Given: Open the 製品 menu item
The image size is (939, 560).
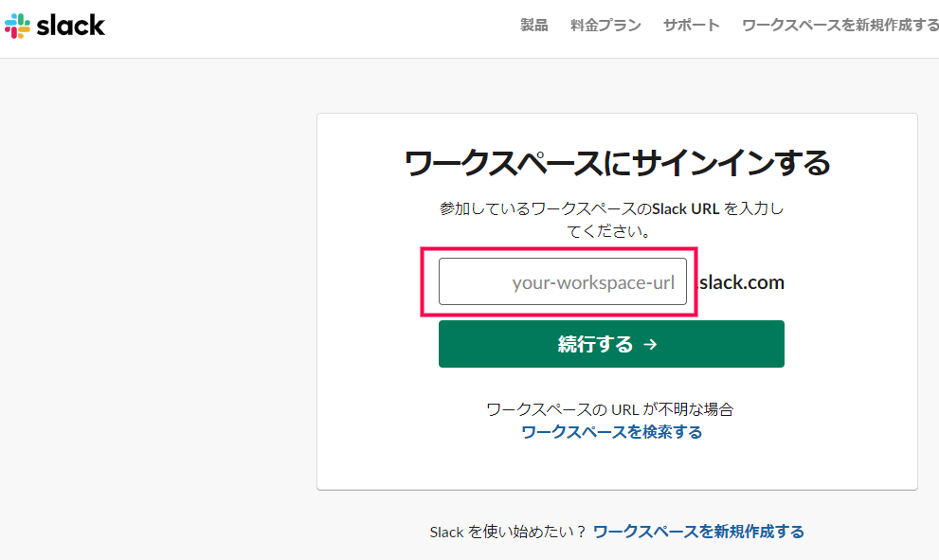Looking at the screenshot, I should (533, 26).
